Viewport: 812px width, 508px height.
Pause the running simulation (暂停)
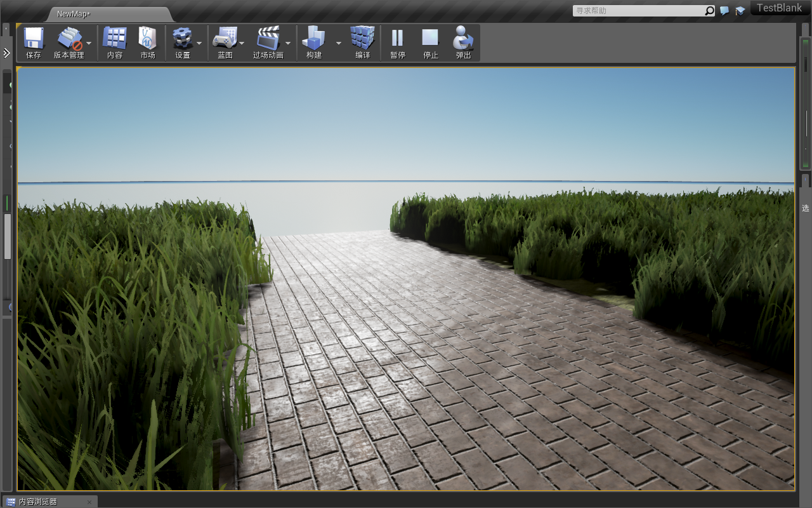pos(398,39)
